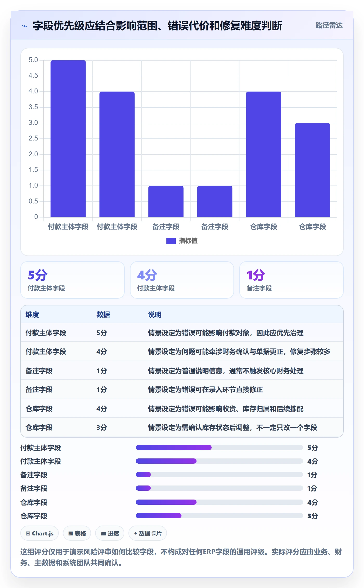Screen dimensions: 364x588
Task: Click the 付款主体字段 chart bar reaching 5.0
Action: 68,139
